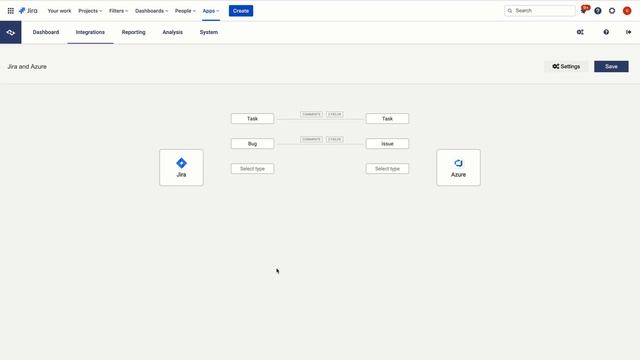Image resolution: width=640 pixels, height=360 pixels.
Task: Open the app configuration gears icon
Action: 580,32
